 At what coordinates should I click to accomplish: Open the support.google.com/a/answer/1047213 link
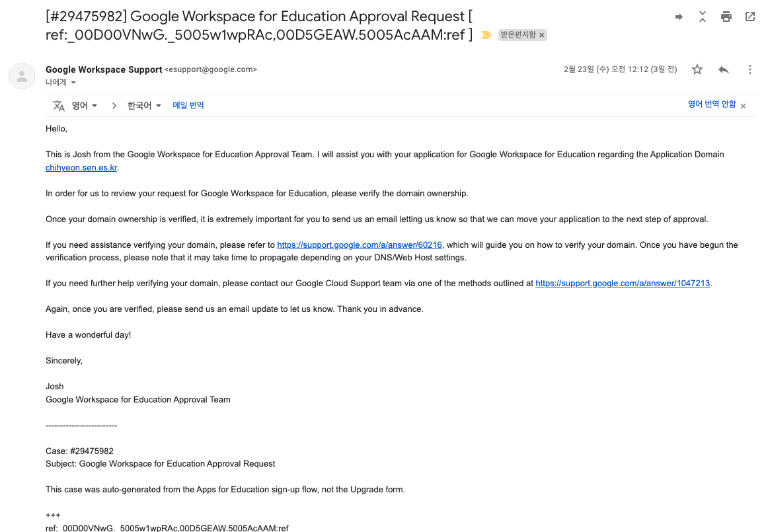pos(623,284)
